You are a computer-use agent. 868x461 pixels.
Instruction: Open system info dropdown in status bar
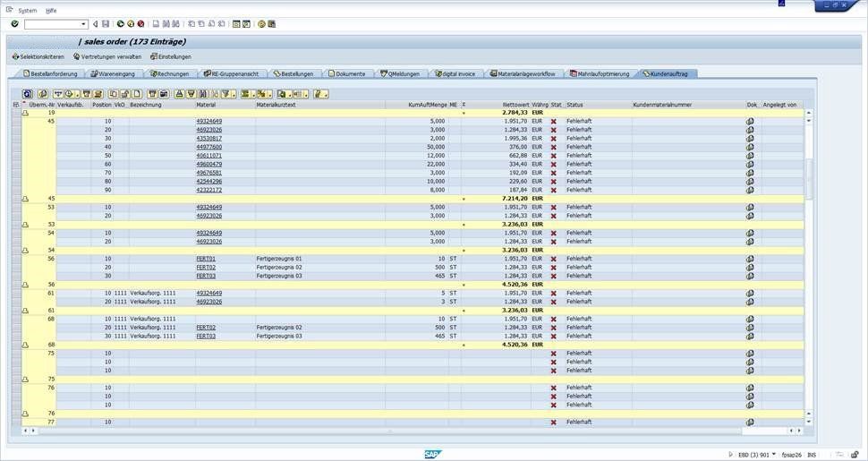pos(773,455)
